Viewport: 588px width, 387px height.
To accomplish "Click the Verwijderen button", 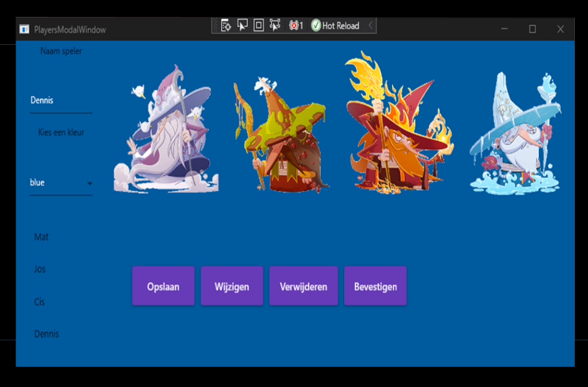I will tap(304, 286).
